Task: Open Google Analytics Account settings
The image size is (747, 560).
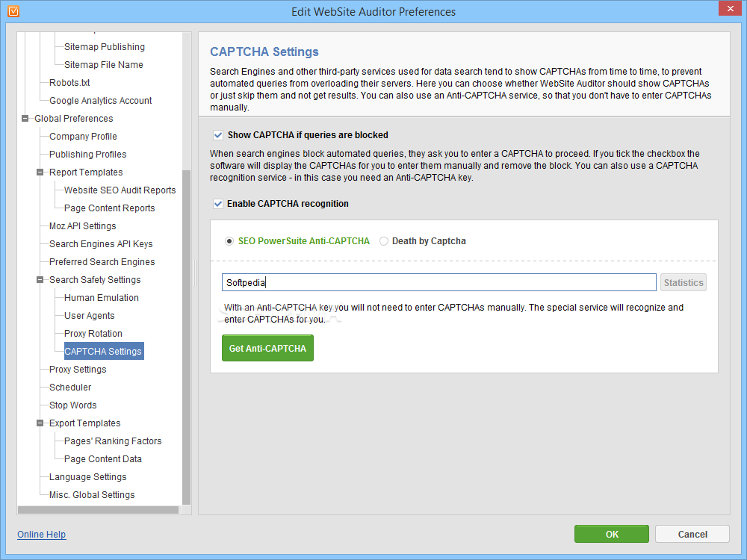Action: click(101, 101)
